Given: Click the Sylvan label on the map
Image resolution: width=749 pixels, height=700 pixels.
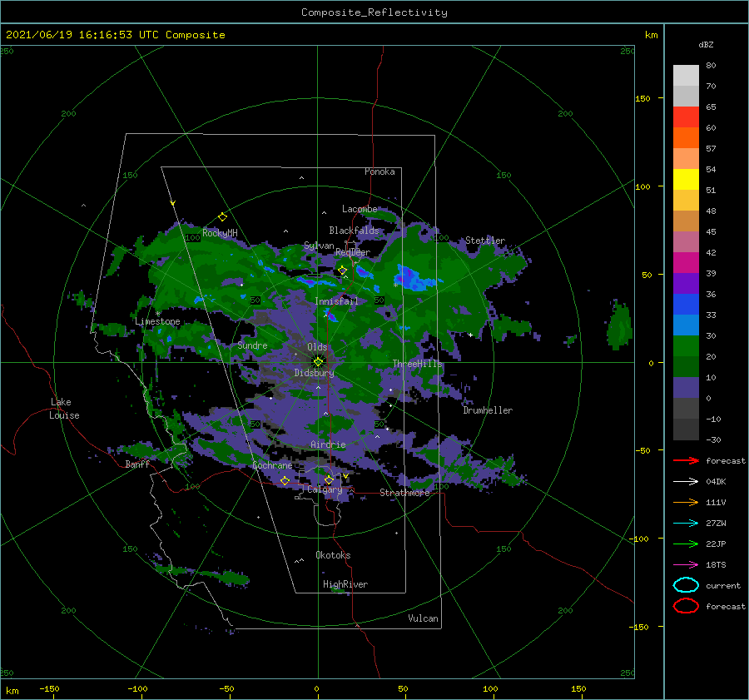Looking at the screenshot, I should [x=319, y=246].
